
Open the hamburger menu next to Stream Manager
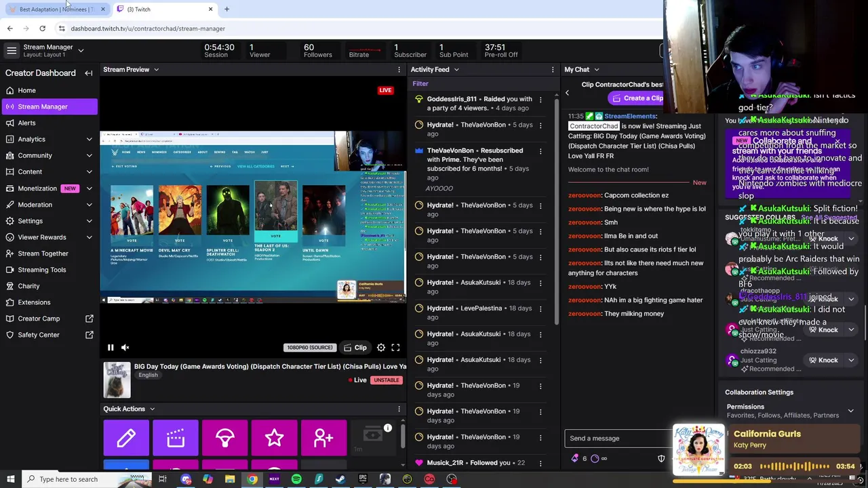(12, 51)
